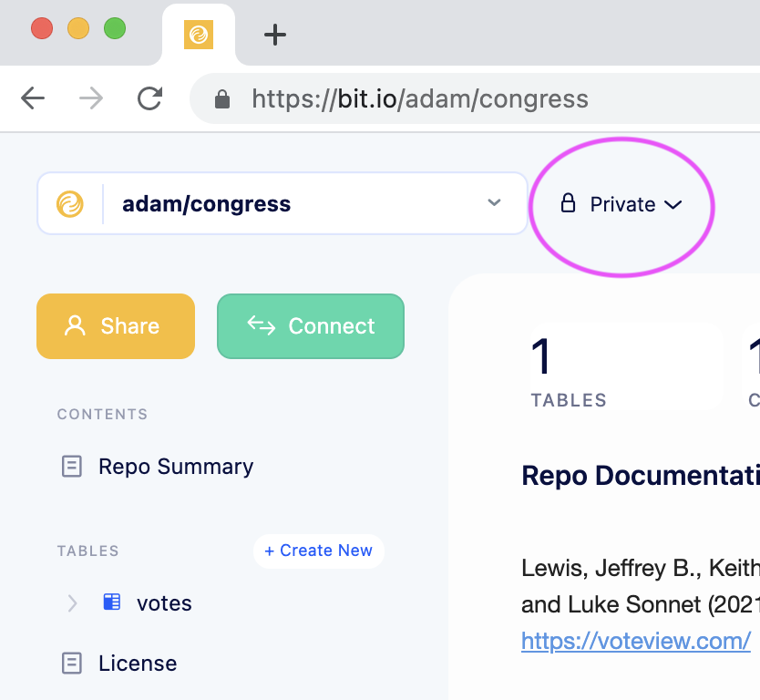Click the browser forward arrow
This screenshot has height=700, width=760.
tap(91, 98)
